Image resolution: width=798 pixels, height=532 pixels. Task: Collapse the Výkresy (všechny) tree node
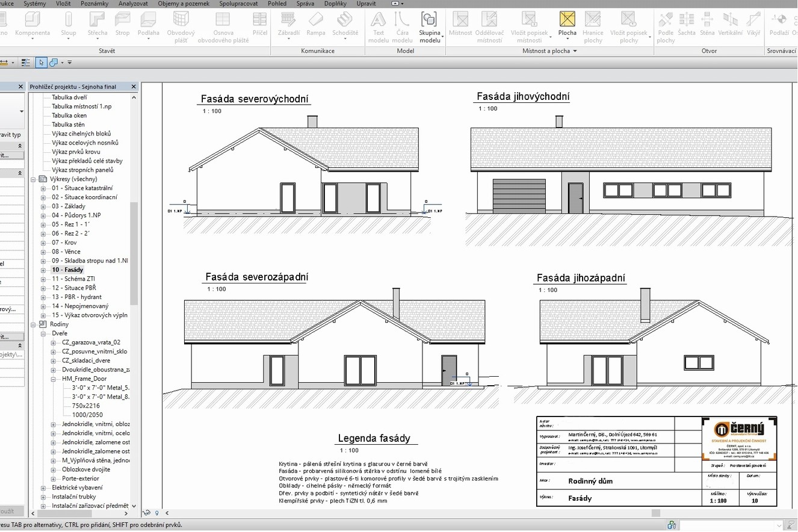tap(33, 179)
